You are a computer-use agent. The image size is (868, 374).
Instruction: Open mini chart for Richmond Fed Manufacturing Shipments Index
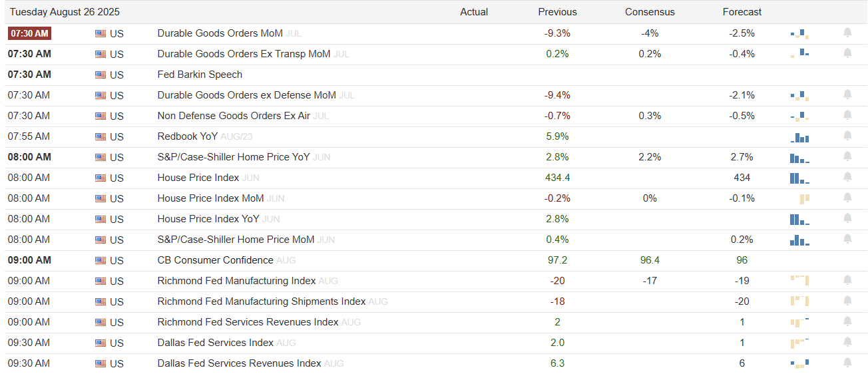(799, 301)
